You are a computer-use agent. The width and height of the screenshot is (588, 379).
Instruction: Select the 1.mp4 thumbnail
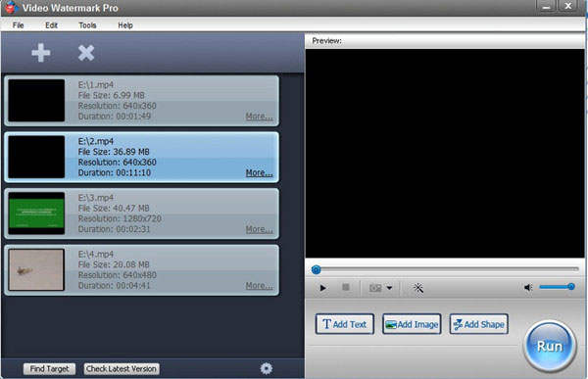point(36,101)
